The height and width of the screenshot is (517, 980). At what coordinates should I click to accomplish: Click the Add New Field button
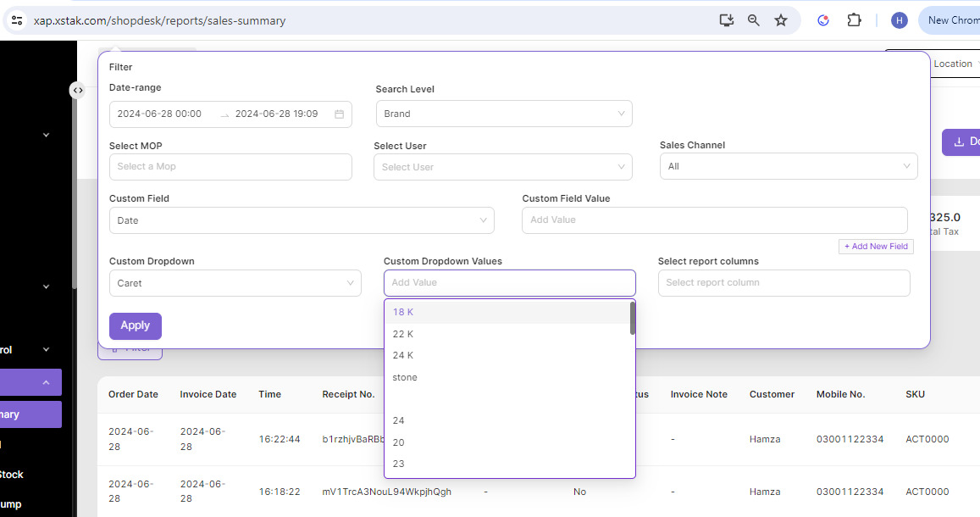pos(876,246)
